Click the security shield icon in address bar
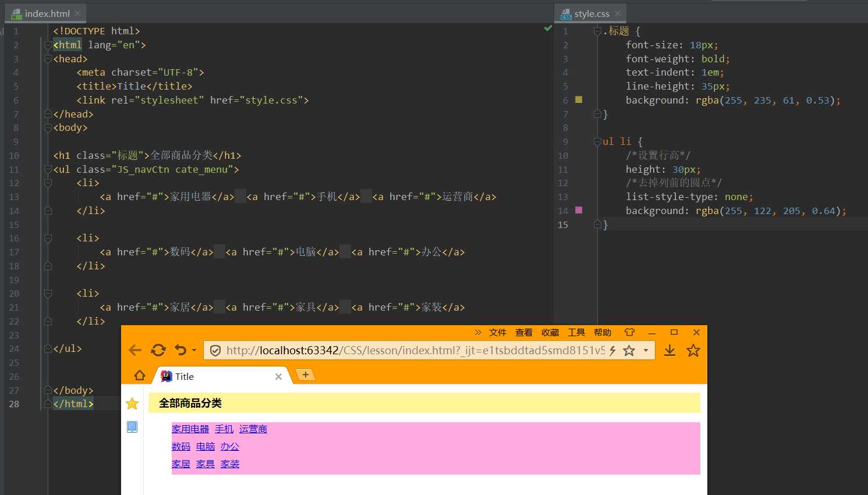 click(215, 351)
